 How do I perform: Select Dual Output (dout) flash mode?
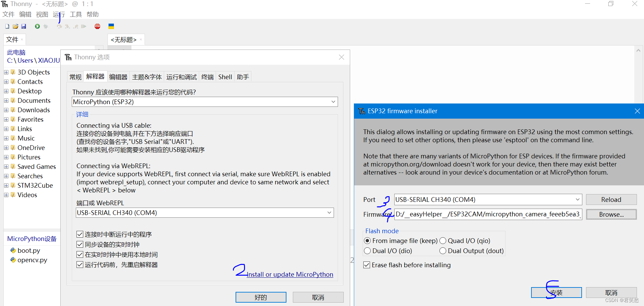tap(443, 251)
